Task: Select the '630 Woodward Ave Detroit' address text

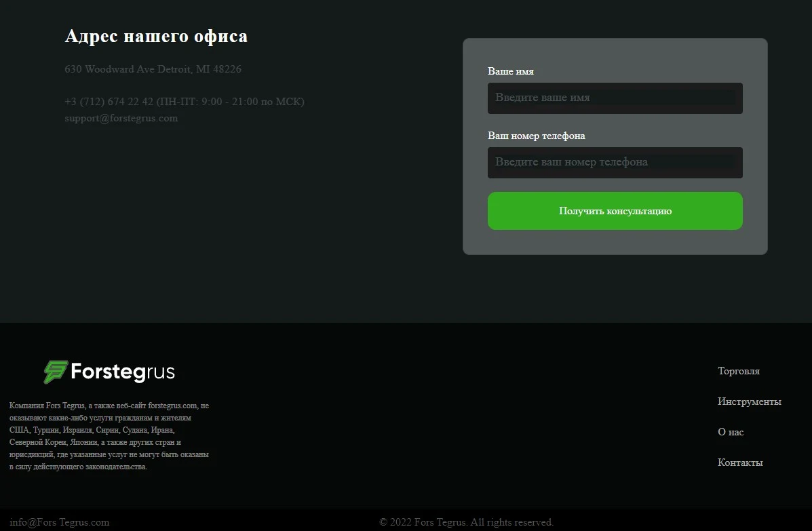Action: [x=153, y=69]
